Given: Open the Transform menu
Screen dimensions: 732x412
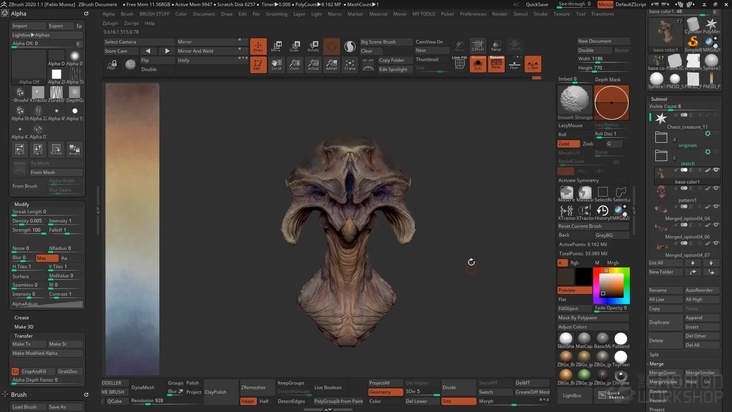Looking at the screenshot, I should (602, 14).
